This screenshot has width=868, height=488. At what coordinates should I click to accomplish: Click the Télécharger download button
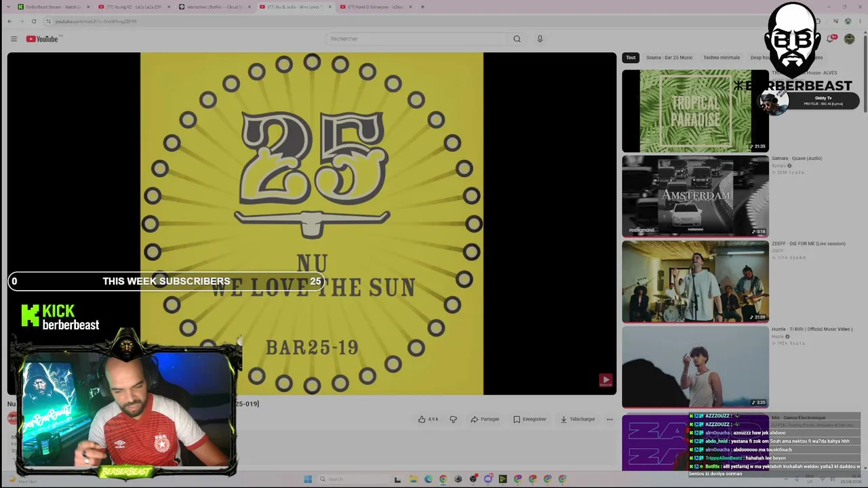pos(578,419)
